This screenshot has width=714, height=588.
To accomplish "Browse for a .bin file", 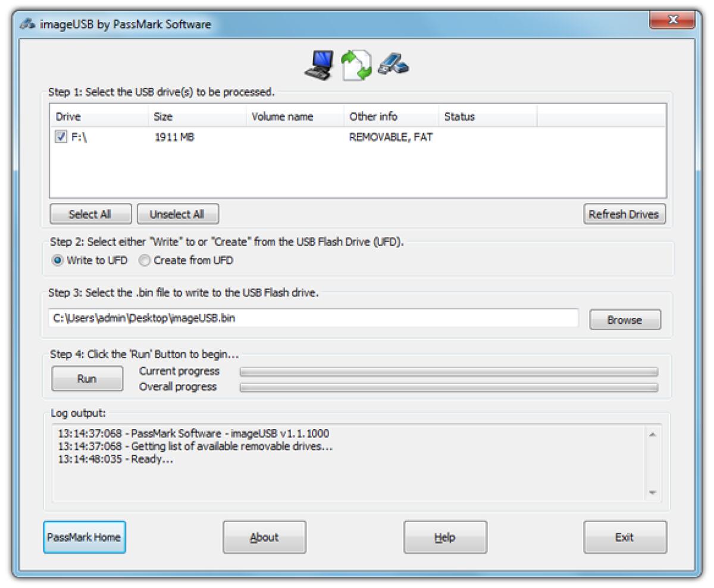I will (625, 320).
